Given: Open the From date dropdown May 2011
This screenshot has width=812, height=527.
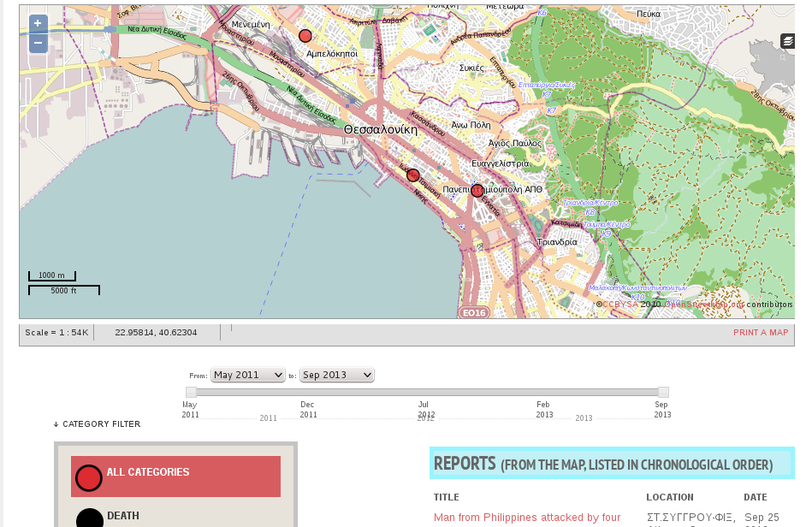Looking at the screenshot, I should click(x=248, y=375).
